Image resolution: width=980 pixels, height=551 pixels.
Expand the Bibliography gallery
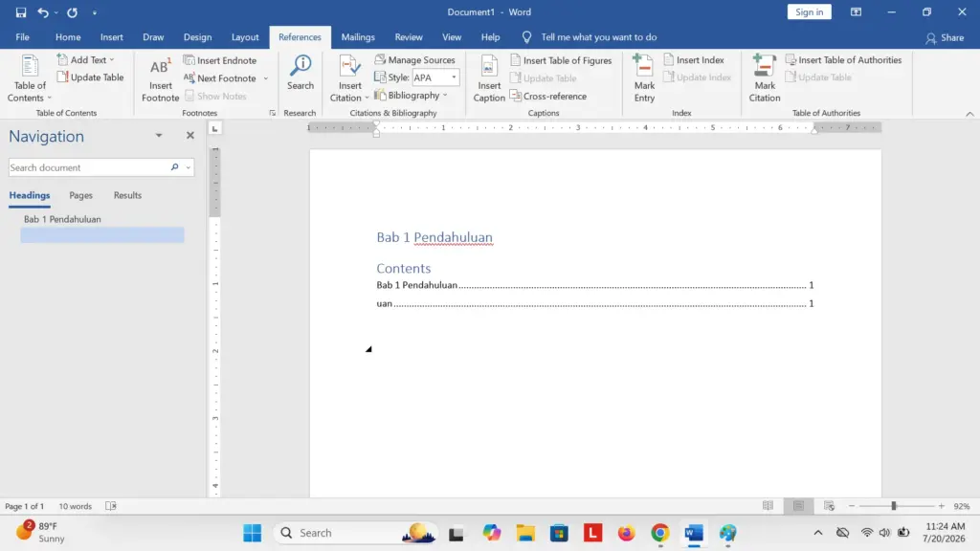412,96
